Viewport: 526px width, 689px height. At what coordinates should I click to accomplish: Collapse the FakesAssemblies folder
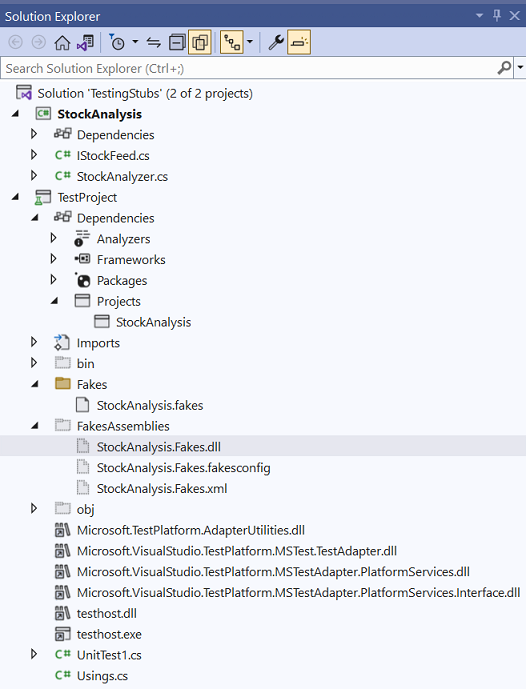pyautogui.click(x=35, y=425)
